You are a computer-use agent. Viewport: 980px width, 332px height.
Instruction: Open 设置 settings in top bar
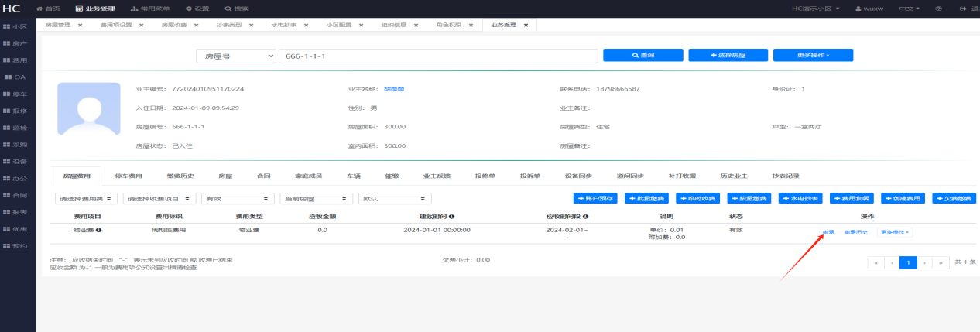[197, 8]
